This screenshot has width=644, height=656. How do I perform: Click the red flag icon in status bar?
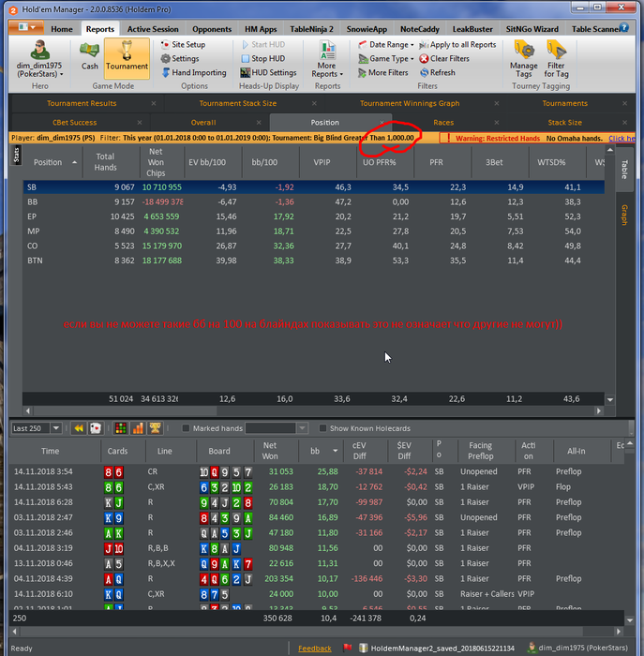[x=347, y=648]
